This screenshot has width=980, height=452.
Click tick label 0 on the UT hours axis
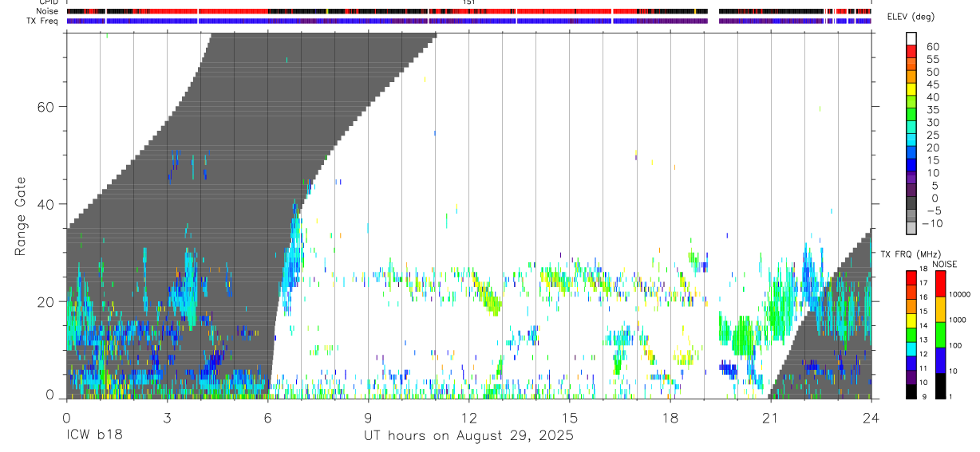click(66, 417)
